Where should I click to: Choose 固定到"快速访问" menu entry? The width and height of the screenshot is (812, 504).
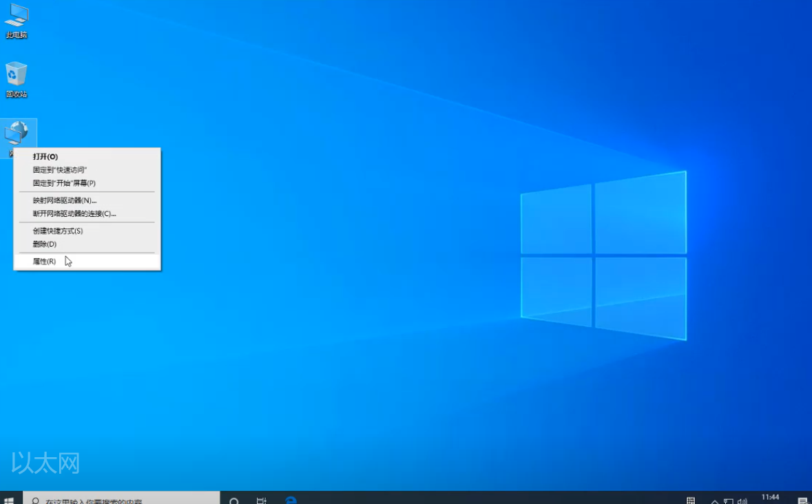point(60,169)
